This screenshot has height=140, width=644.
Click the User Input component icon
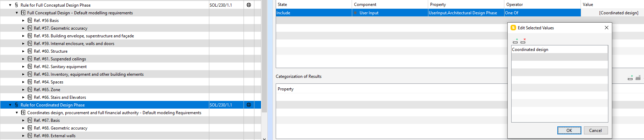click(355, 13)
